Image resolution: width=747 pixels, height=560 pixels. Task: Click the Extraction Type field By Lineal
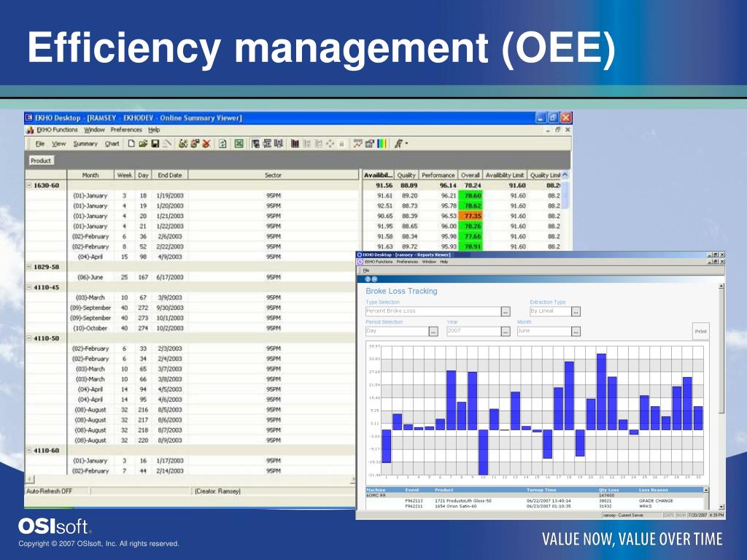point(550,311)
